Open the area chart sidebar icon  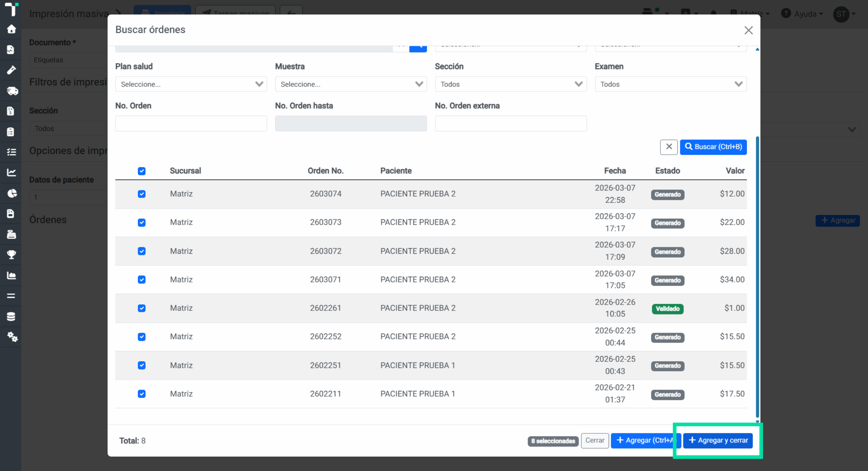click(11, 275)
